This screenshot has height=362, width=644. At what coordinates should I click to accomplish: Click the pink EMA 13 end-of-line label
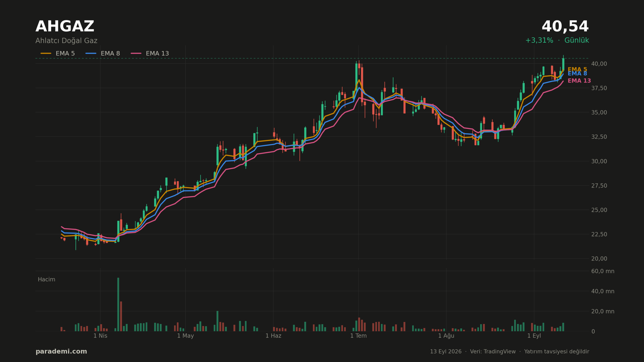pos(579,81)
